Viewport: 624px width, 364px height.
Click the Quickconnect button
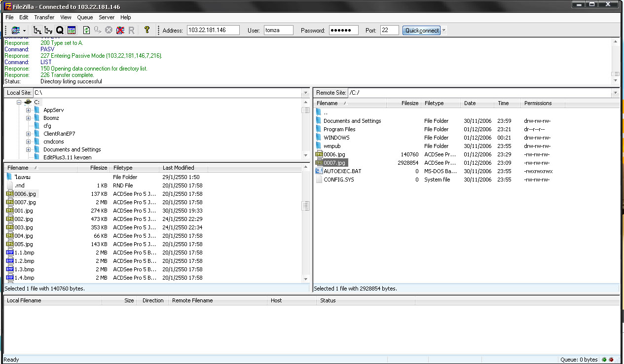coord(422,30)
